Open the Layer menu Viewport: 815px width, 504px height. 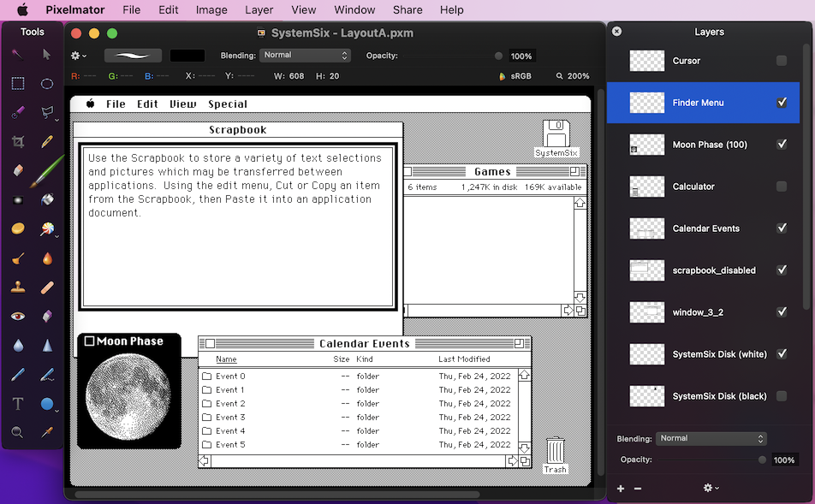click(259, 10)
